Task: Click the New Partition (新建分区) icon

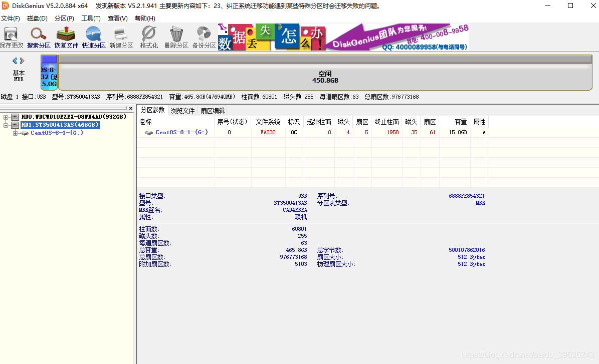Action: tap(121, 38)
